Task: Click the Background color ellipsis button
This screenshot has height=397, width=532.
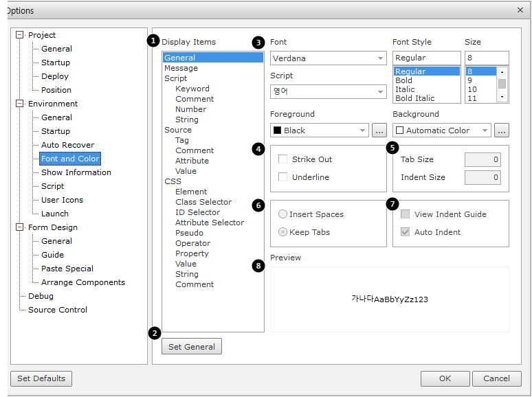Action: [x=501, y=130]
